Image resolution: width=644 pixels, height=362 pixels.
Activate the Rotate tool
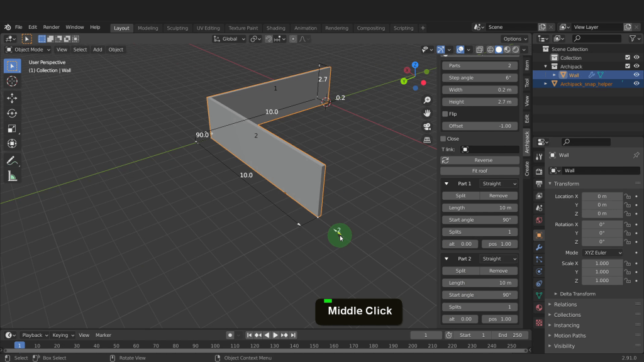tap(12, 113)
